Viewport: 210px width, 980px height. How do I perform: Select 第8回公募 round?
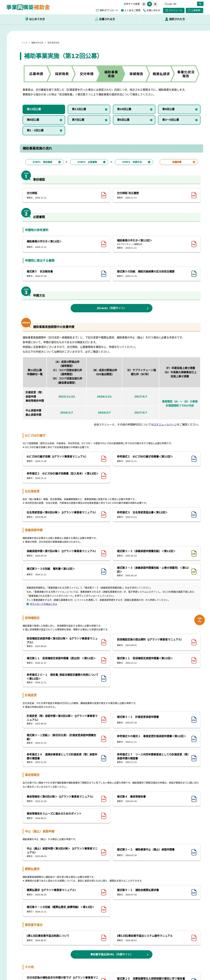pyautogui.click(x=44, y=120)
